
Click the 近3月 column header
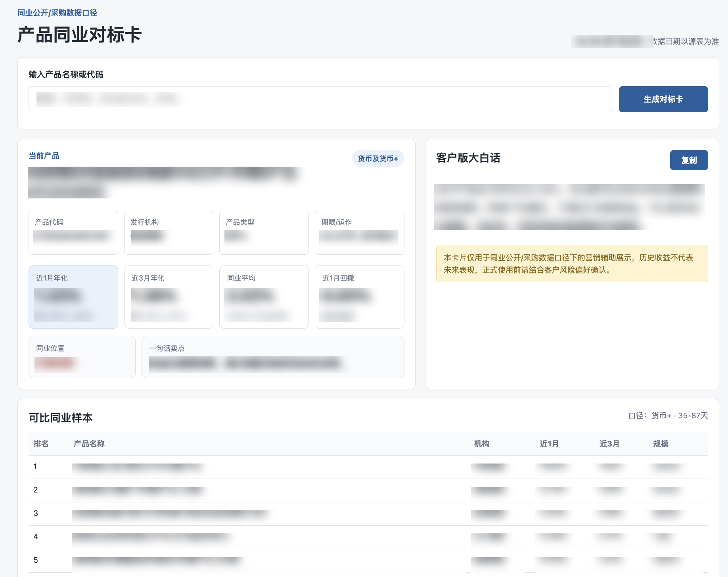coord(609,444)
